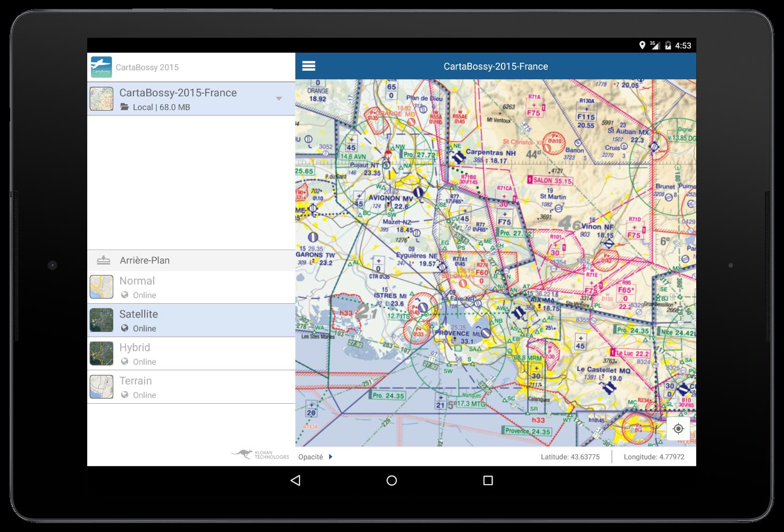Tap the Arrière-Plan layers icon
Image resolution: width=784 pixels, height=532 pixels.
click(104, 261)
